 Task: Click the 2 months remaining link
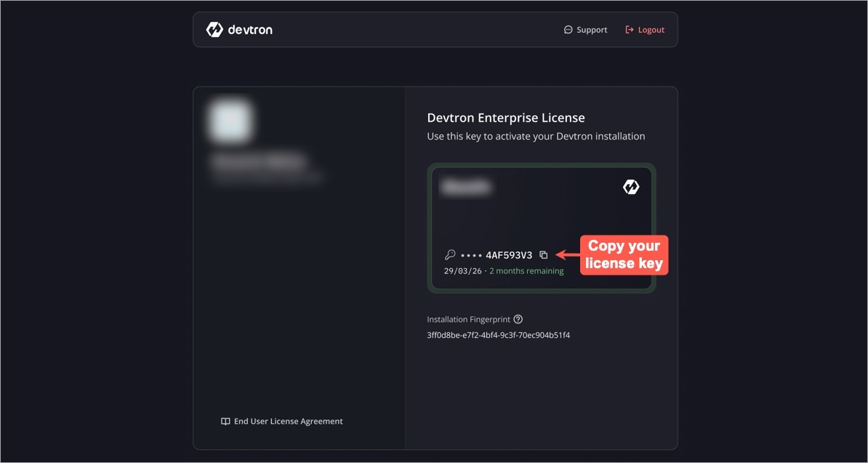tap(526, 270)
